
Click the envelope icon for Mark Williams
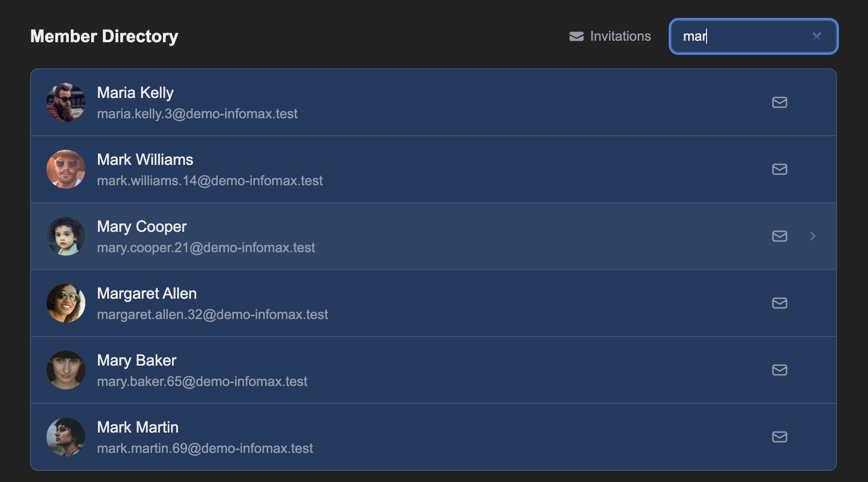coord(779,169)
